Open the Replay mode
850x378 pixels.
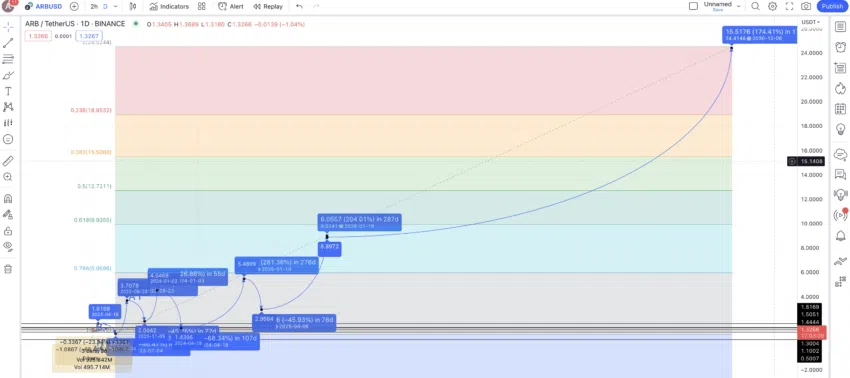tap(268, 7)
